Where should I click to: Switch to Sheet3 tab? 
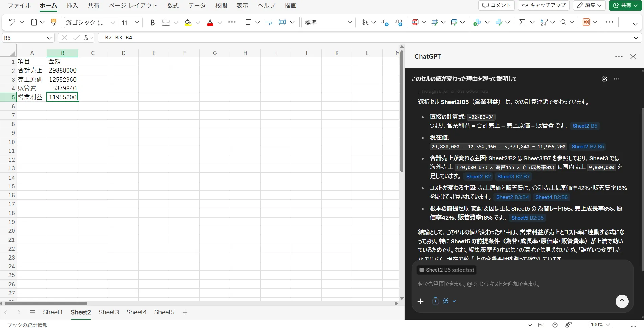[109, 312]
